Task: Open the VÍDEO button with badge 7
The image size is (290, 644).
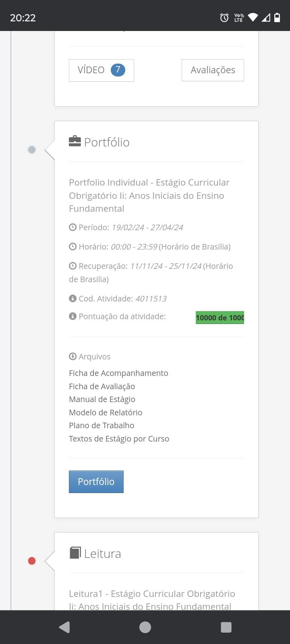Action: pos(101,70)
